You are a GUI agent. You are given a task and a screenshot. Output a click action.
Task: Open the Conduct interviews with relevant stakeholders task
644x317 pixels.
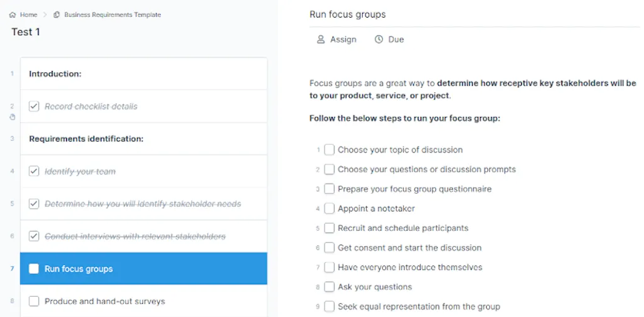click(x=144, y=236)
